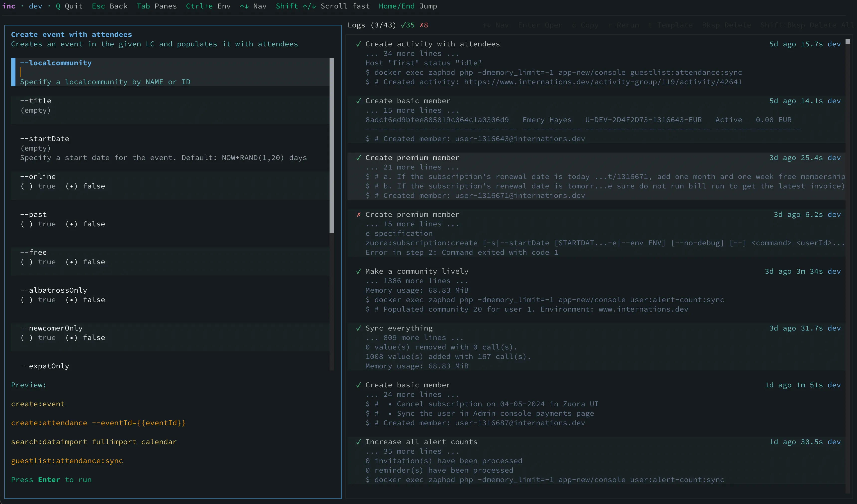The height and width of the screenshot is (504, 857).
Task: Set --online to true
Action: pos(38,186)
